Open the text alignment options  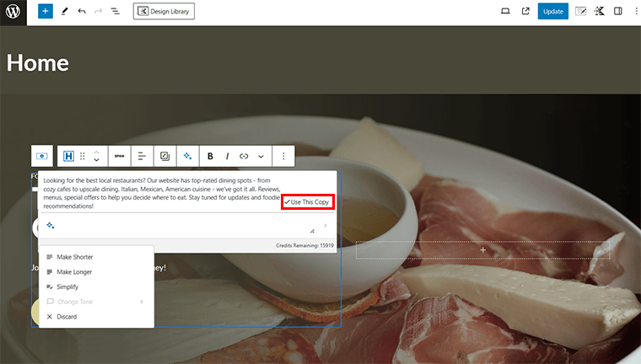[142, 156]
